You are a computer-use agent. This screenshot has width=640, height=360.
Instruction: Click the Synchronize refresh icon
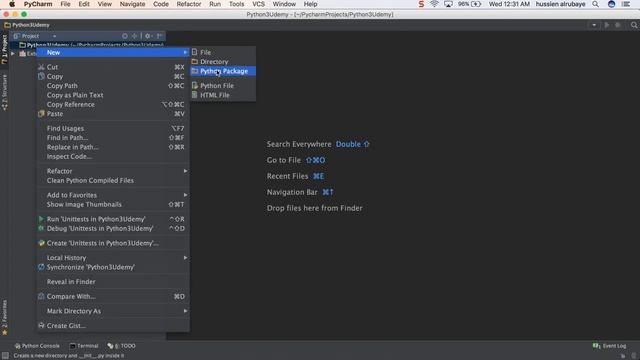[41, 267]
